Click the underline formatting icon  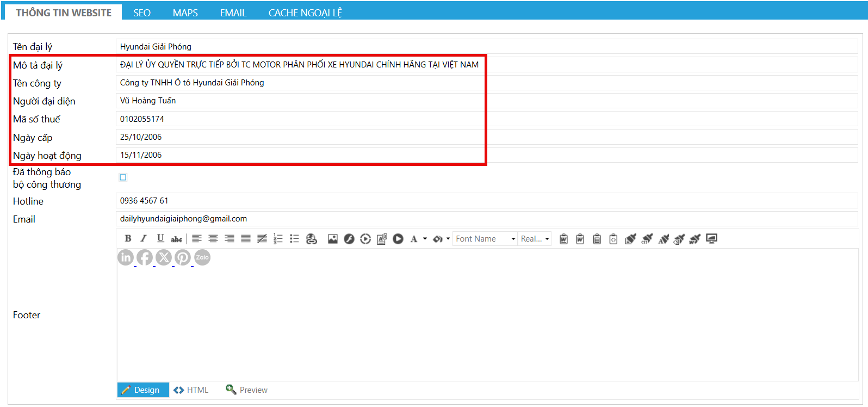coord(160,238)
